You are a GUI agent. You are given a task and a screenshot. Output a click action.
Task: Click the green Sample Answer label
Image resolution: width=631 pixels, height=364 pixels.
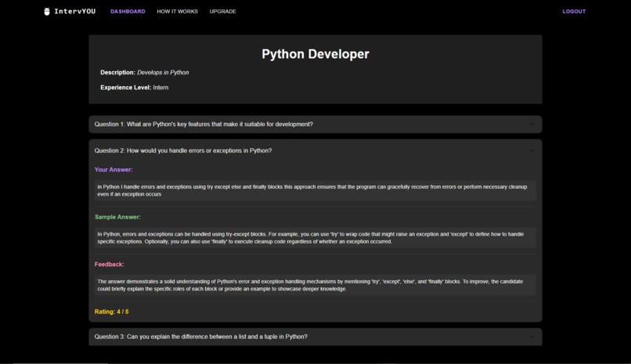117,217
